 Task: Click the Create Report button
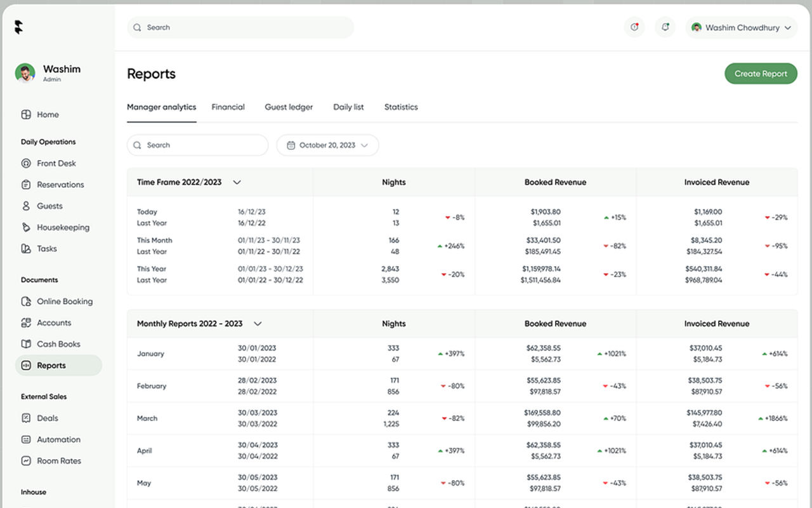pos(761,73)
